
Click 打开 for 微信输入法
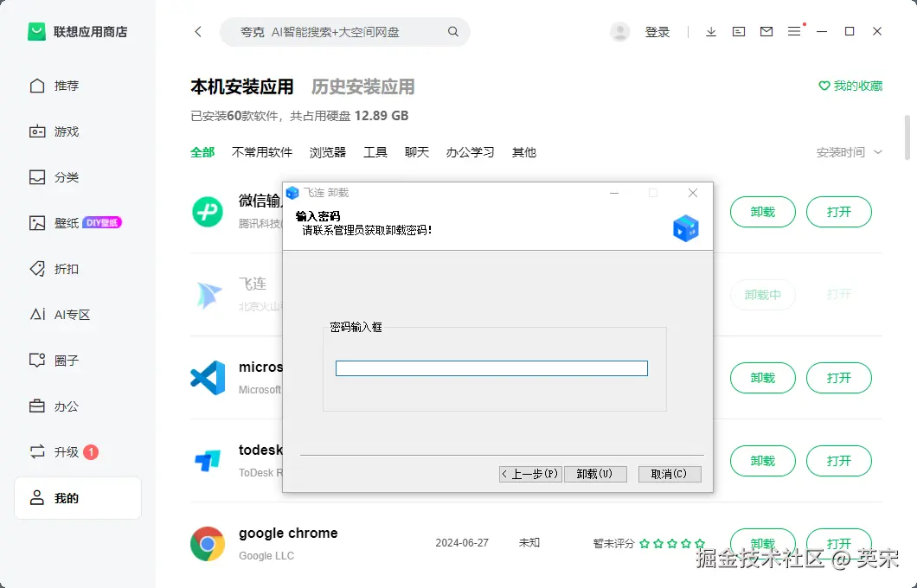pos(838,212)
